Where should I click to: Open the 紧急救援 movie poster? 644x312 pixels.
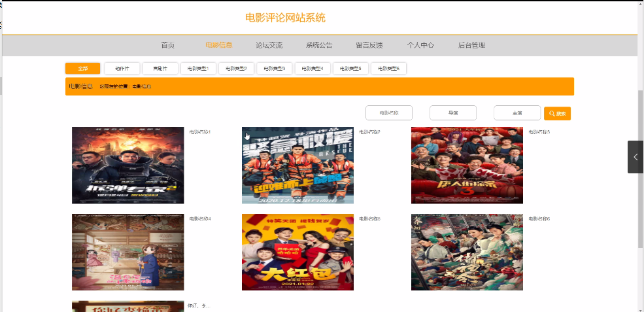tap(297, 165)
